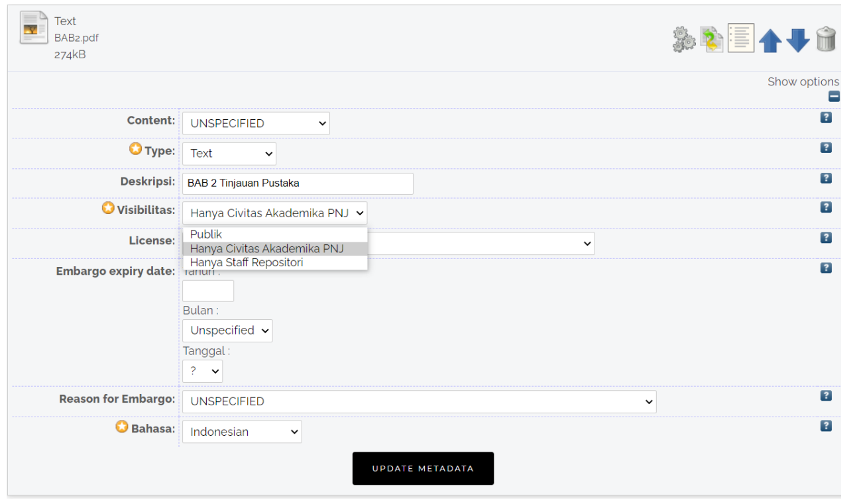Select Publik from the Visibilitas list
The width and height of the screenshot is (847, 504).
(x=205, y=234)
